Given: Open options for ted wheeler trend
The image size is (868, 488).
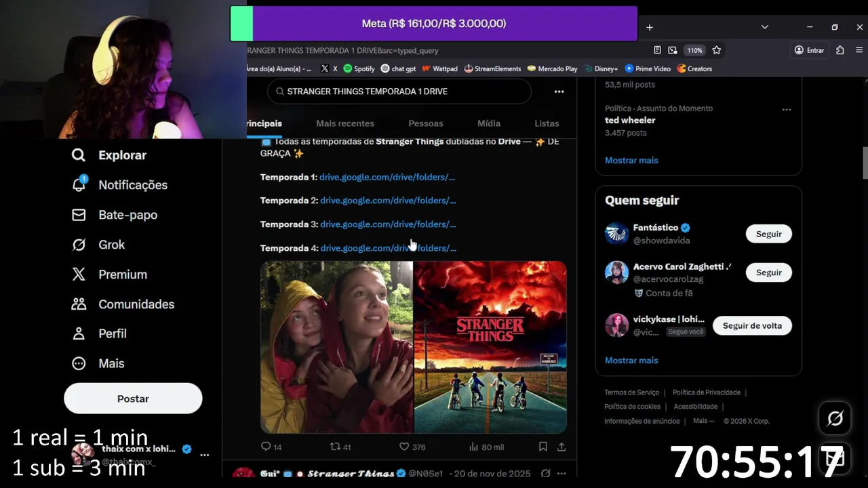Looking at the screenshot, I should pyautogui.click(x=787, y=109).
